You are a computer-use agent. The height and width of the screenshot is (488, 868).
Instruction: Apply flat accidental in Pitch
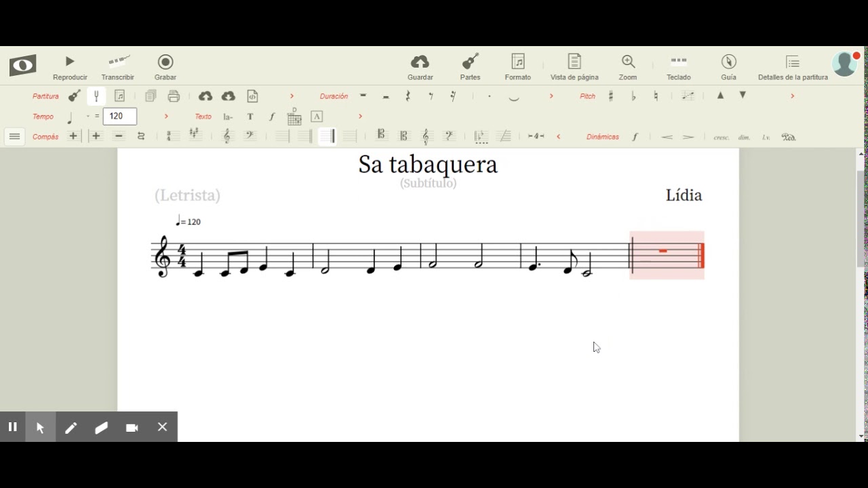coord(633,96)
